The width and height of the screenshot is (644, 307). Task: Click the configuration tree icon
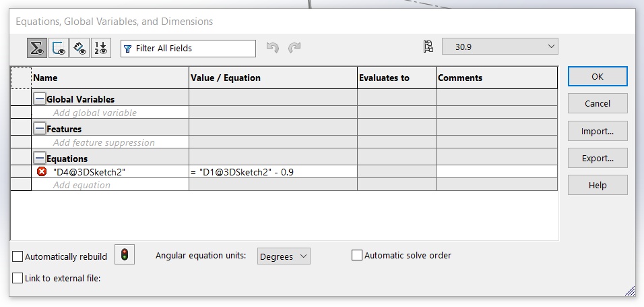tap(428, 47)
